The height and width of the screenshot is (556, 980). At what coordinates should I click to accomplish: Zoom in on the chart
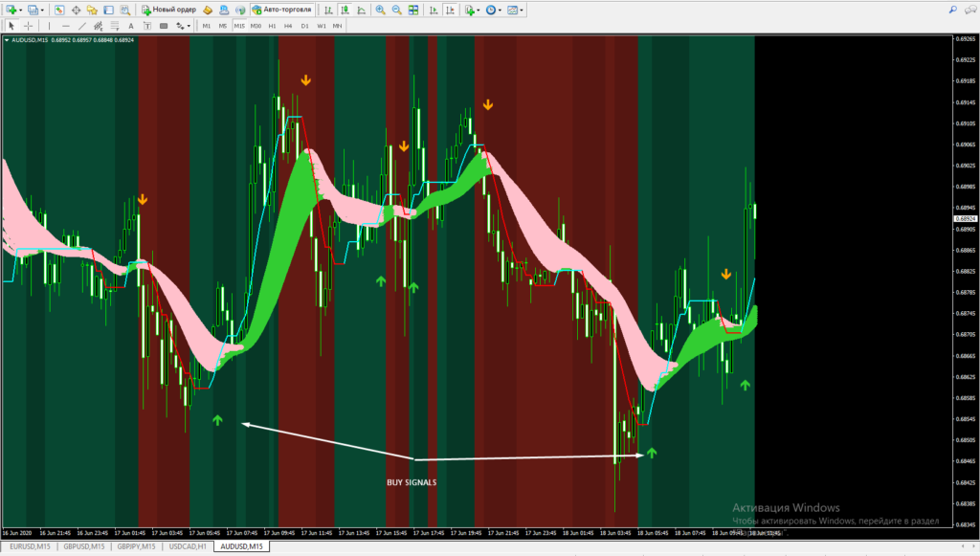381,10
